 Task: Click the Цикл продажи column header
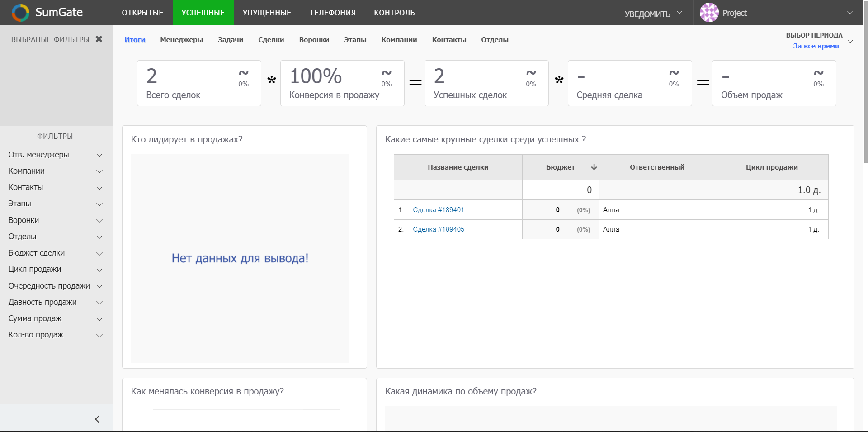772,167
